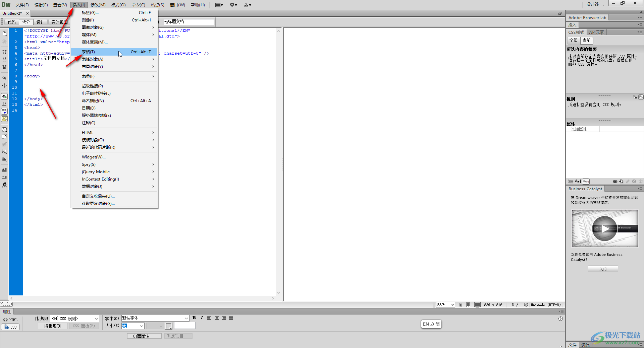Show 当前 selection in CSS Styles

[587, 41]
